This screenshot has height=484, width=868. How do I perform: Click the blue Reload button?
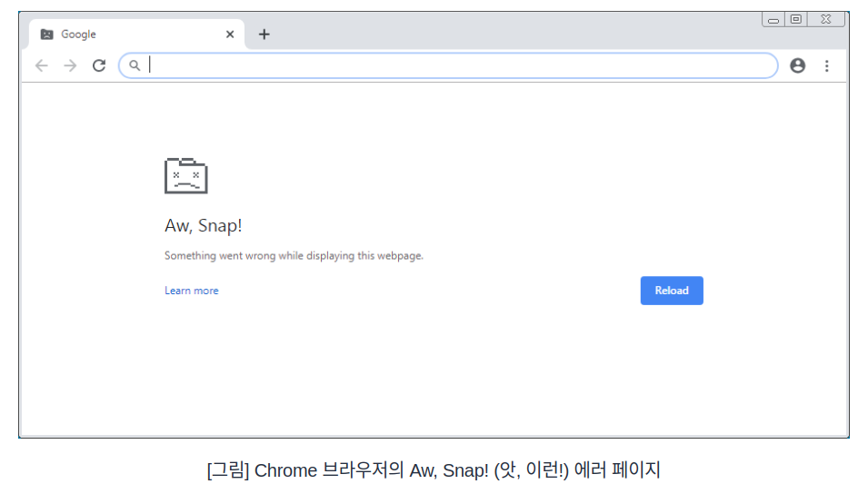(x=672, y=291)
